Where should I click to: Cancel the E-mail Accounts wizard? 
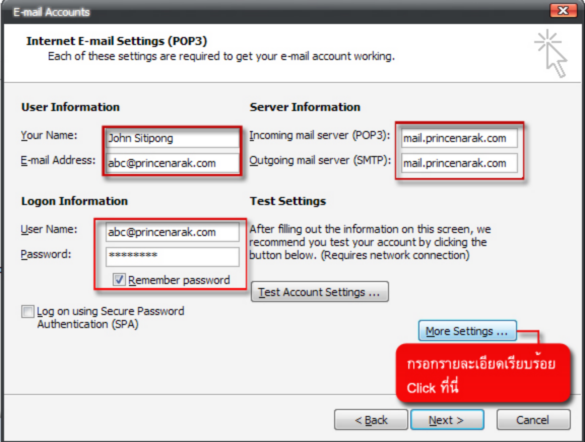pyautogui.click(x=533, y=420)
